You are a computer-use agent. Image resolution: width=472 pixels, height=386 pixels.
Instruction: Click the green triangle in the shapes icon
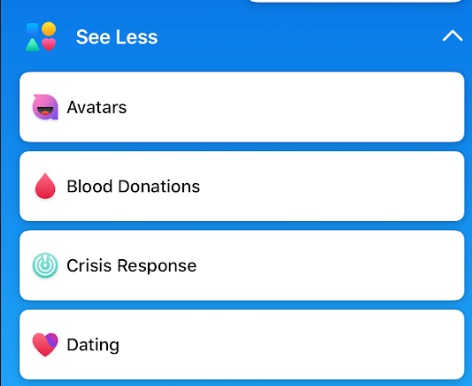(32, 45)
